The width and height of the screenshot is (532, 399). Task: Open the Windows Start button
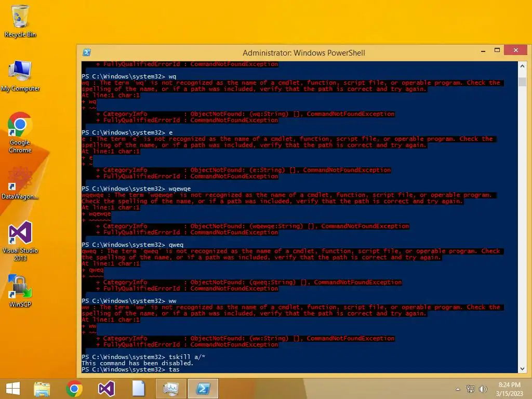point(13,389)
